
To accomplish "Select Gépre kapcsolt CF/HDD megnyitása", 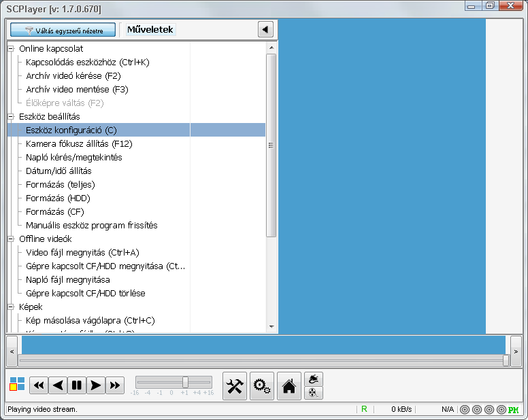I will coord(105,266).
